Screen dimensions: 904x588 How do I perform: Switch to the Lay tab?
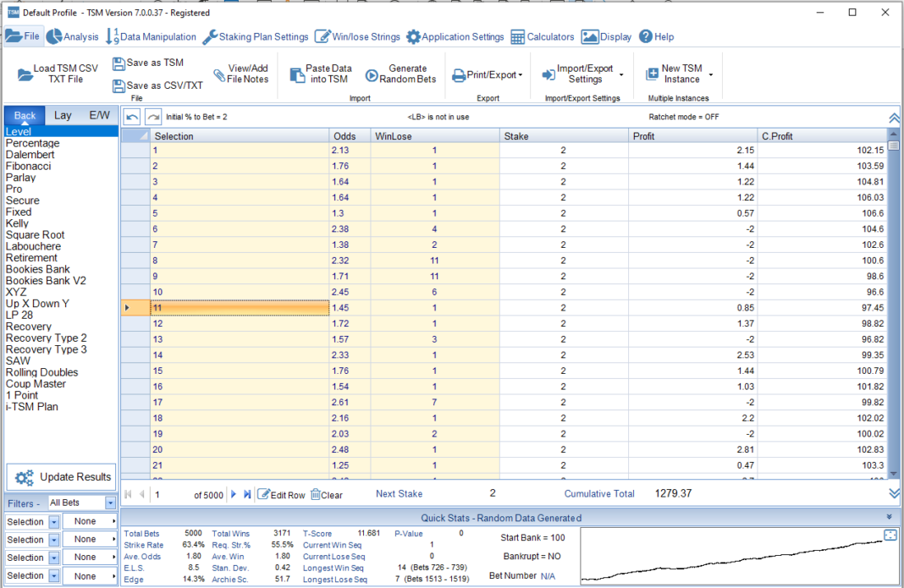[x=62, y=114]
